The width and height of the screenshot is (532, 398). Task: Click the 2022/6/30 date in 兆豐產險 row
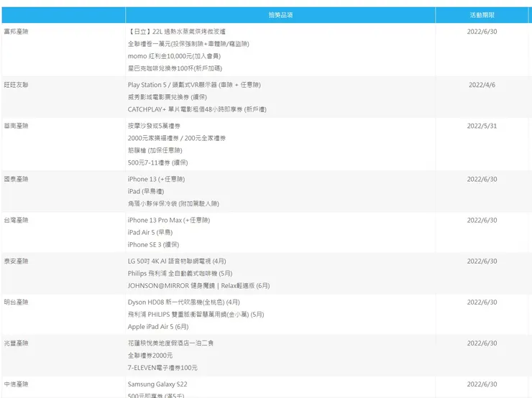click(x=482, y=343)
